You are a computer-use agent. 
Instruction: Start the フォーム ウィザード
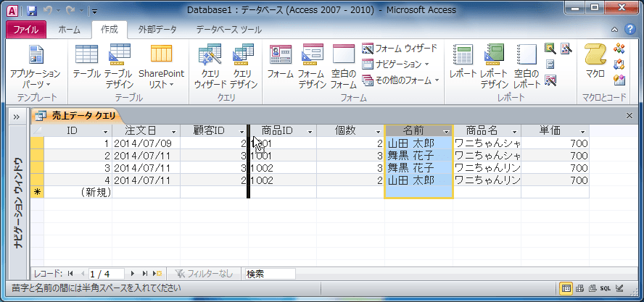[400, 49]
